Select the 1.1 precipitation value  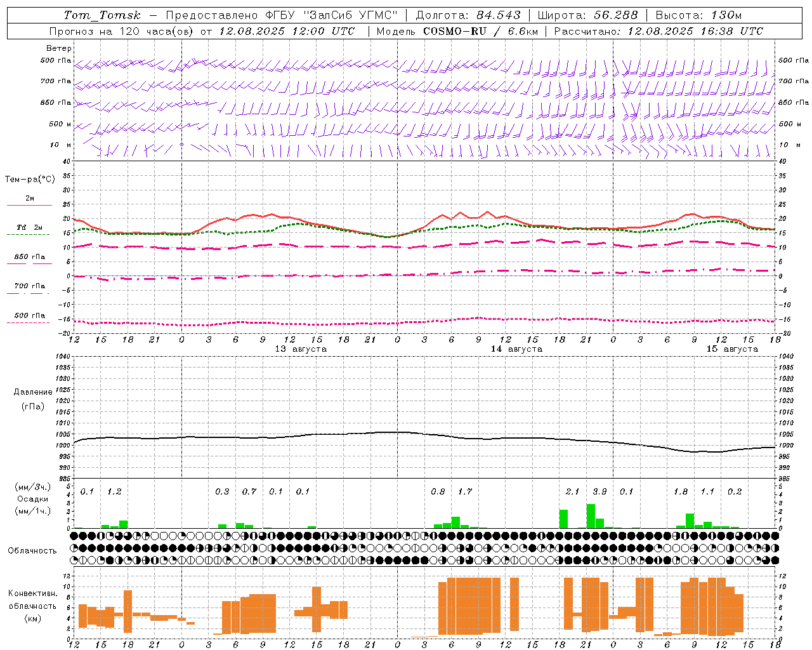(707, 491)
